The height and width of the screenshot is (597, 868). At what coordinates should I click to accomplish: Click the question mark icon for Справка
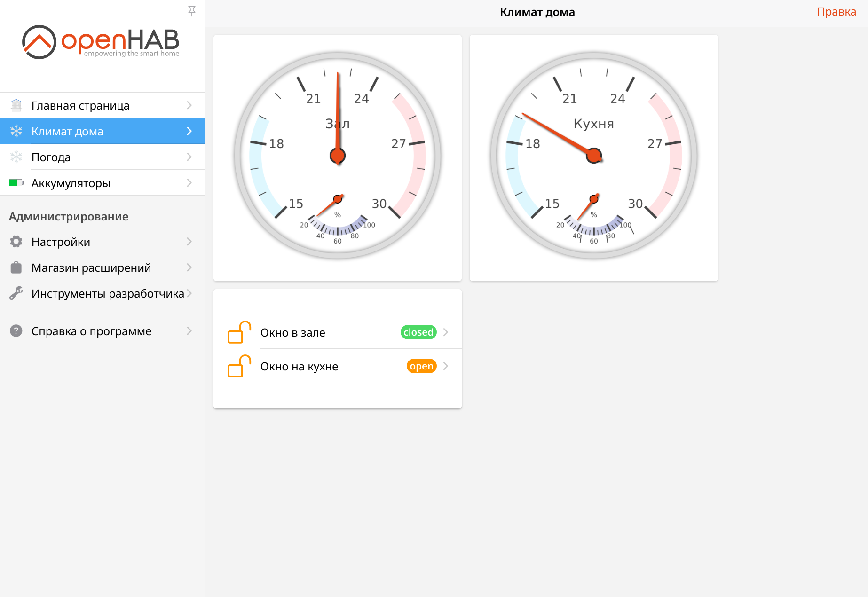[x=16, y=331]
